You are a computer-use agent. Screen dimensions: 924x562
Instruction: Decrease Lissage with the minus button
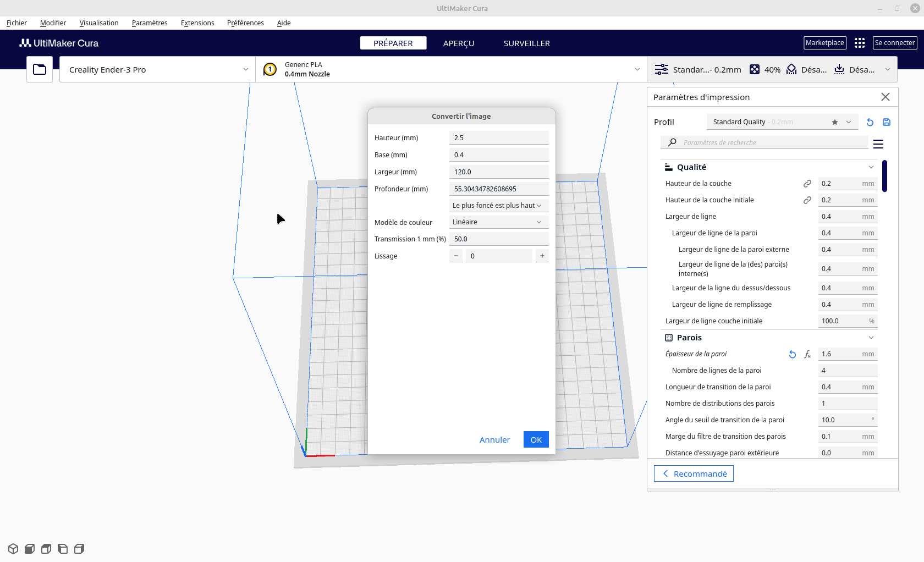[x=456, y=256]
